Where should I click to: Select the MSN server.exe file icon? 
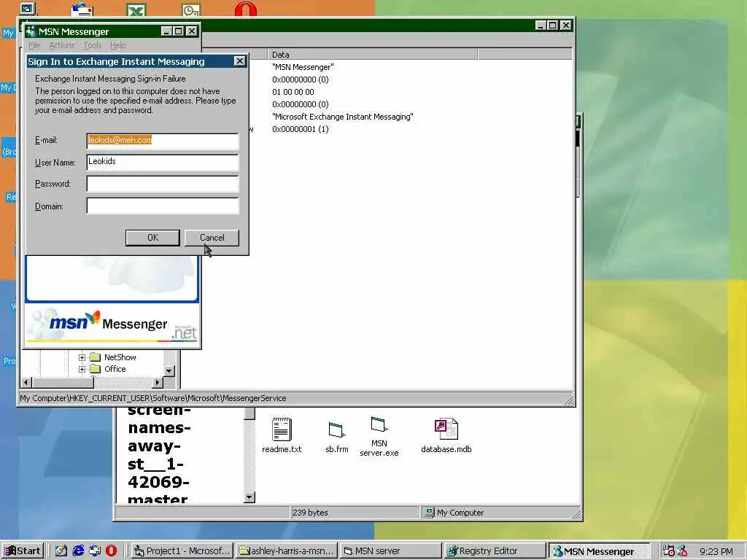[x=379, y=436]
